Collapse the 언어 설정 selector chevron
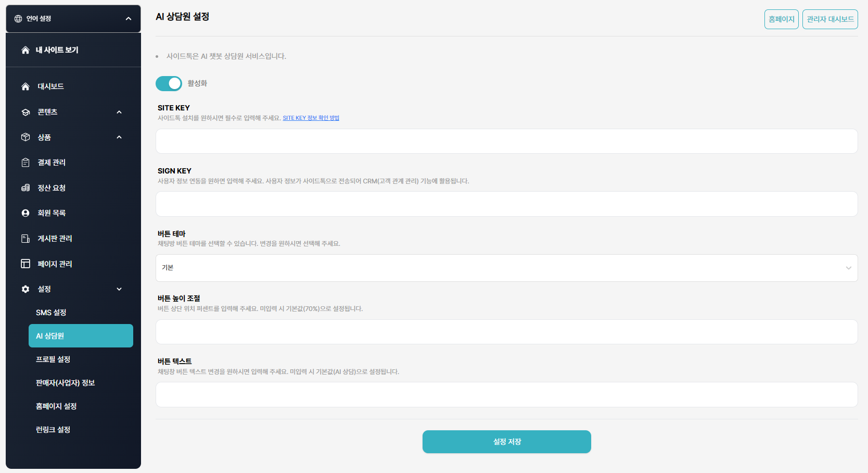Image resolution: width=868 pixels, height=473 pixels. point(129,19)
